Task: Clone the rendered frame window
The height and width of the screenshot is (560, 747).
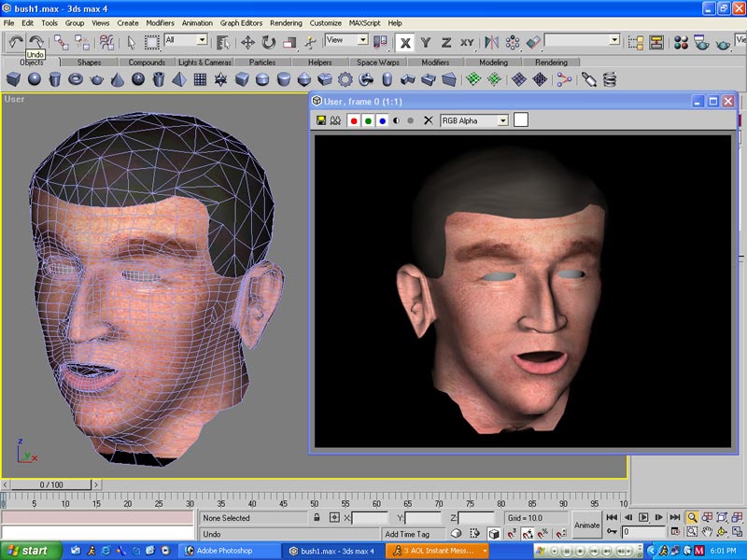Action: (335, 119)
